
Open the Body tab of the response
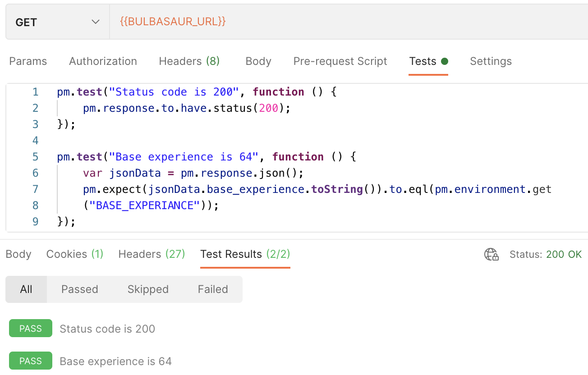18,254
